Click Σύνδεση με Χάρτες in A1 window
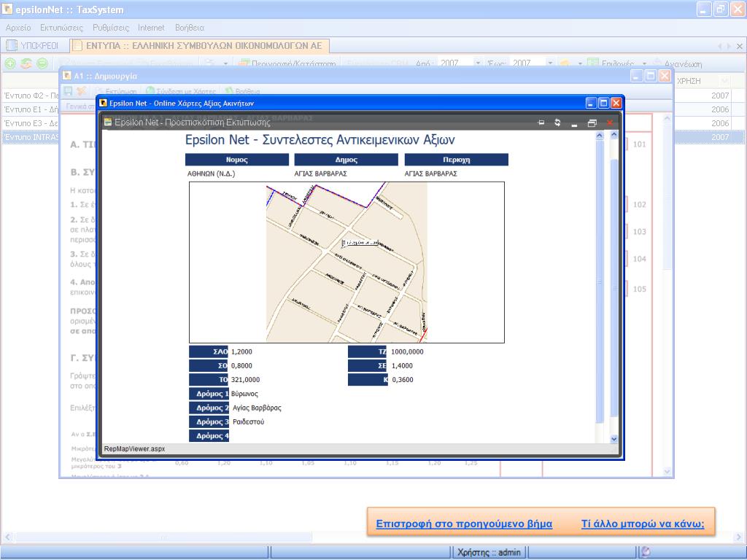The height and width of the screenshot is (560, 747). (x=181, y=91)
